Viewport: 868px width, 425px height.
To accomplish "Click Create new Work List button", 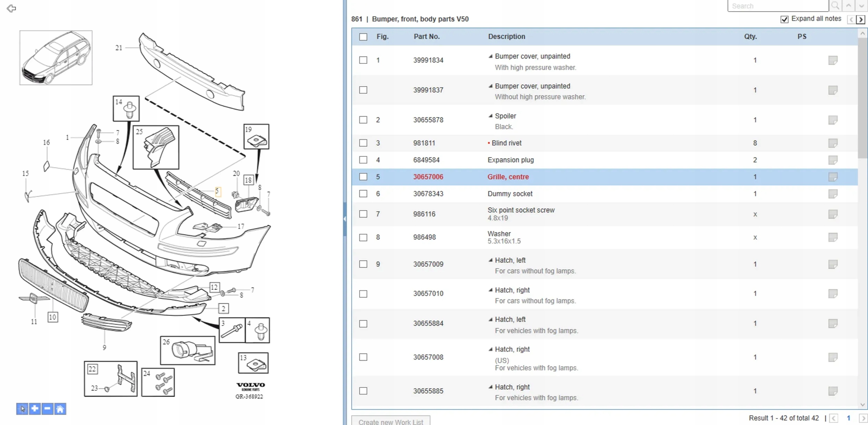I will coord(391,421).
